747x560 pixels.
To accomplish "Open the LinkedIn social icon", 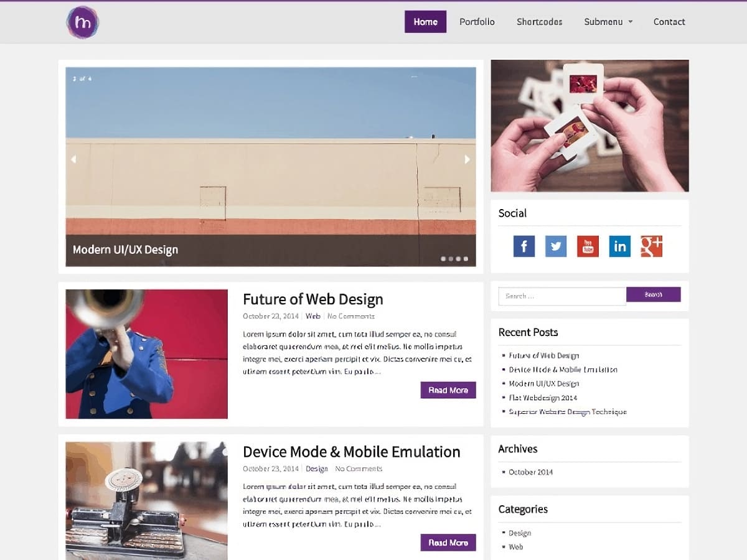I will pyautogui.click(x=620, y=246).
